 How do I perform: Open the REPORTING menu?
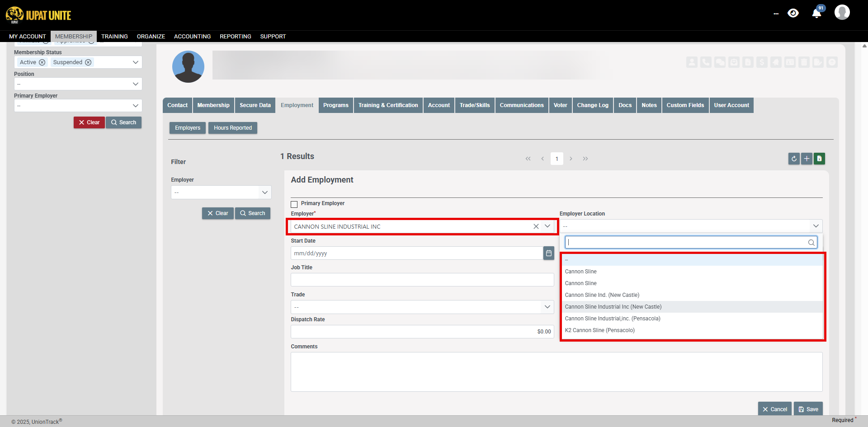(236, 37)
